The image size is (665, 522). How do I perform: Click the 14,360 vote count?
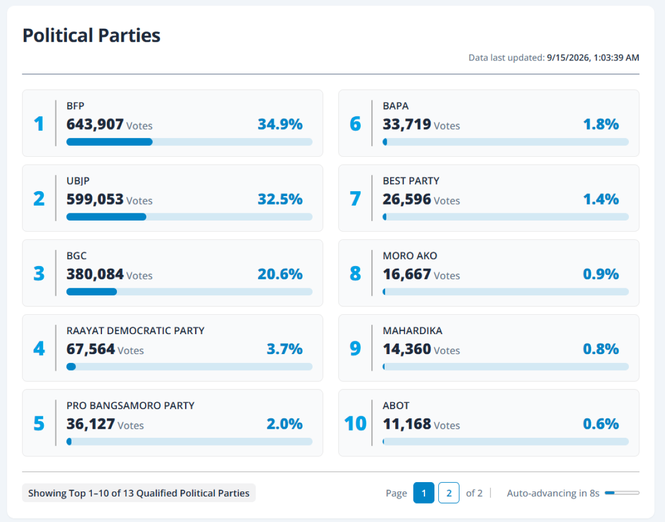[407, 349]
